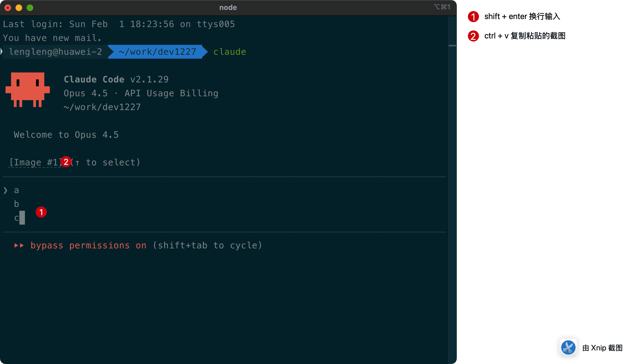Click the legend badge 1 next to shift + enter
The image size is (634, 364).
473,17
